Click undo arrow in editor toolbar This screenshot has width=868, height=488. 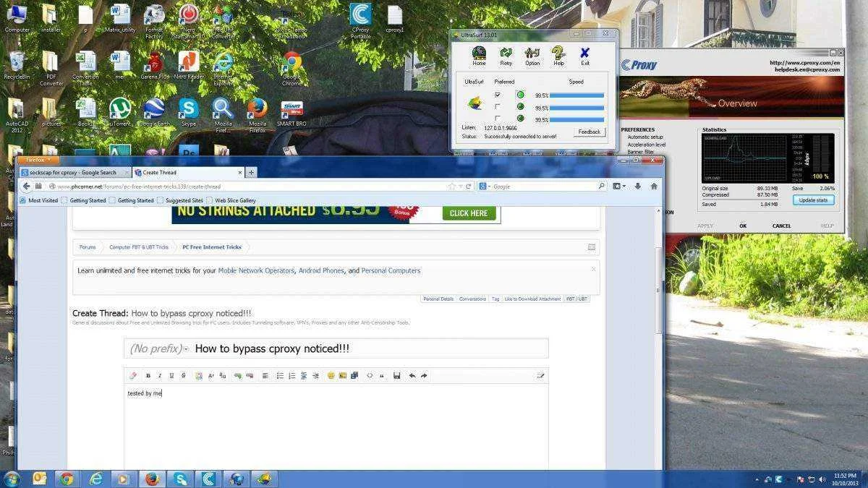coord(412,375)
